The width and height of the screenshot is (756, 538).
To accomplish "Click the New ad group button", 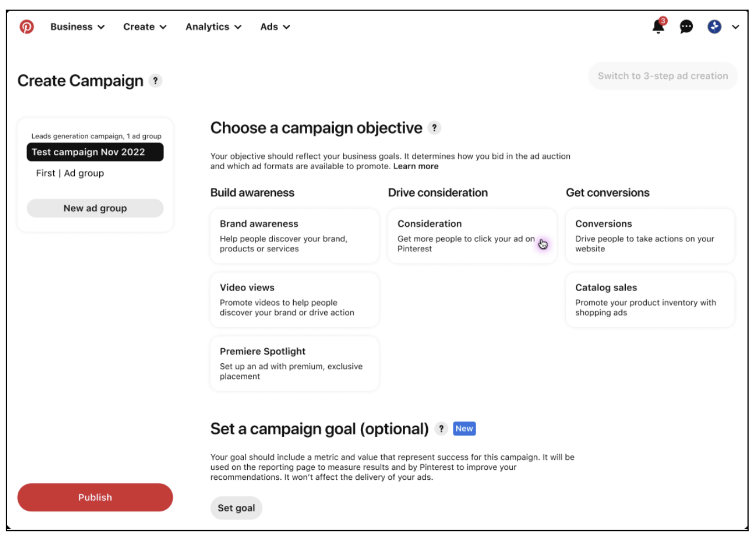I will click(95, 208).
